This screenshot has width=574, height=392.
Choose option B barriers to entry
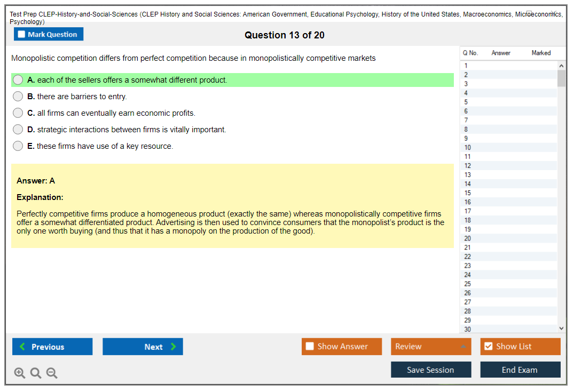click(18, 97)
